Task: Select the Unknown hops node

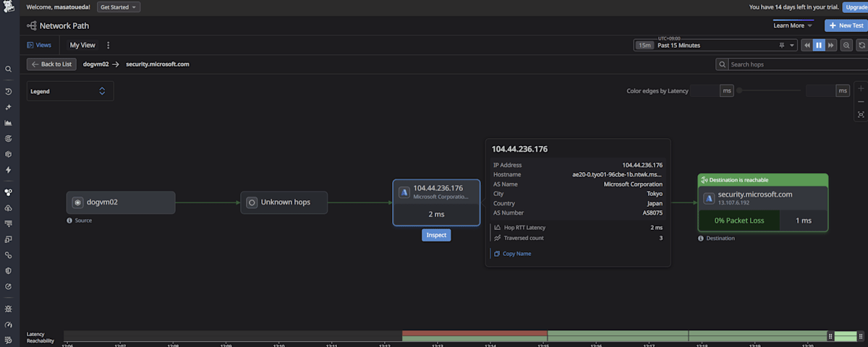Action: [284, 202]
